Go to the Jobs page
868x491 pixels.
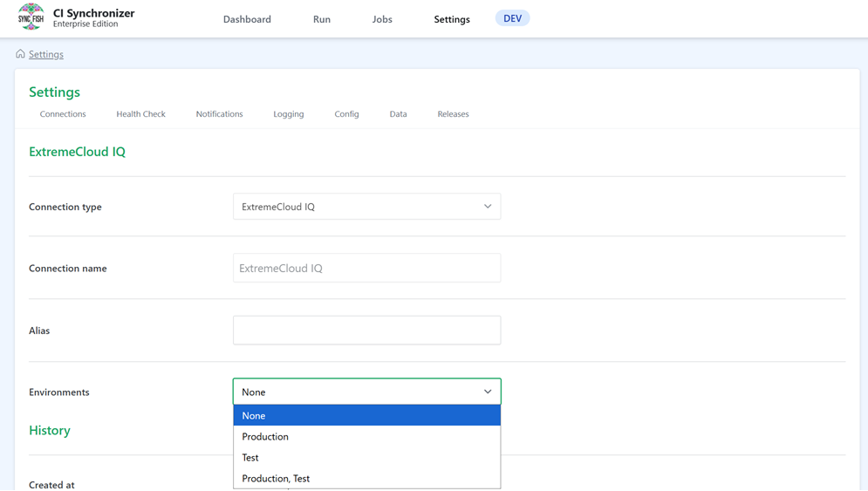(382, 19)
